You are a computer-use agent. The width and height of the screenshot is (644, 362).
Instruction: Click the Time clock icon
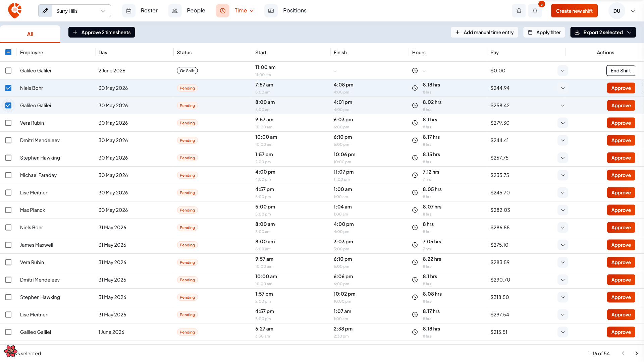[x=223, y=11]
